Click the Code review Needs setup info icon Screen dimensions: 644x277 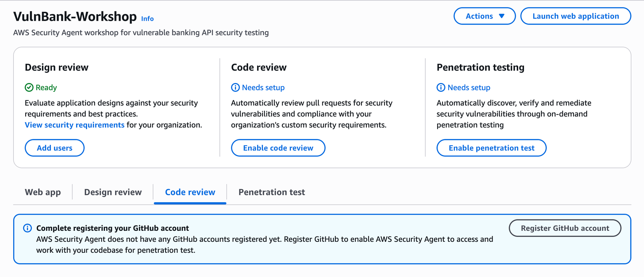click(235, 87)
